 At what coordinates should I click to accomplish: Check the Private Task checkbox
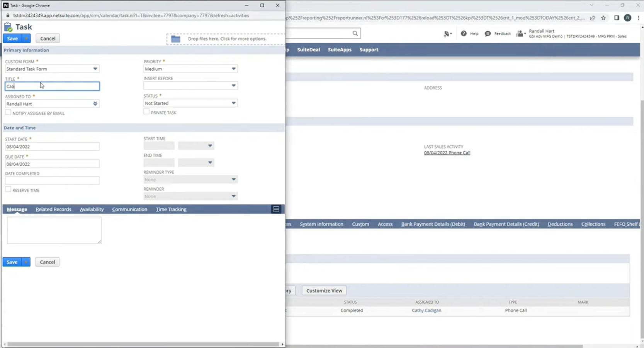tap(146, 112)
